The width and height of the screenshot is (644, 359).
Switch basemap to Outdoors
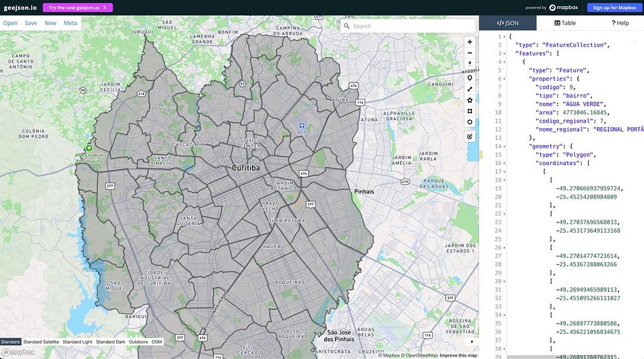(x=138, y=342)
